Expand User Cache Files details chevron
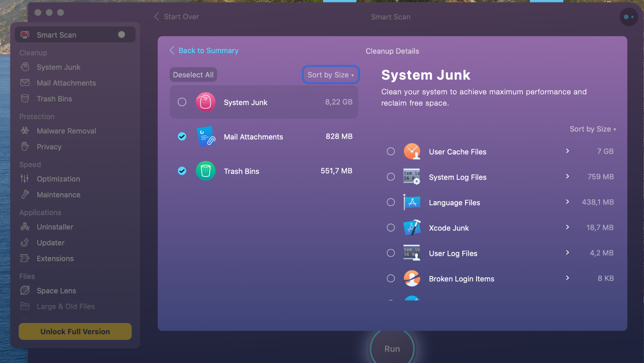Screen dimensions: 644x363 [x=567, y=151]
